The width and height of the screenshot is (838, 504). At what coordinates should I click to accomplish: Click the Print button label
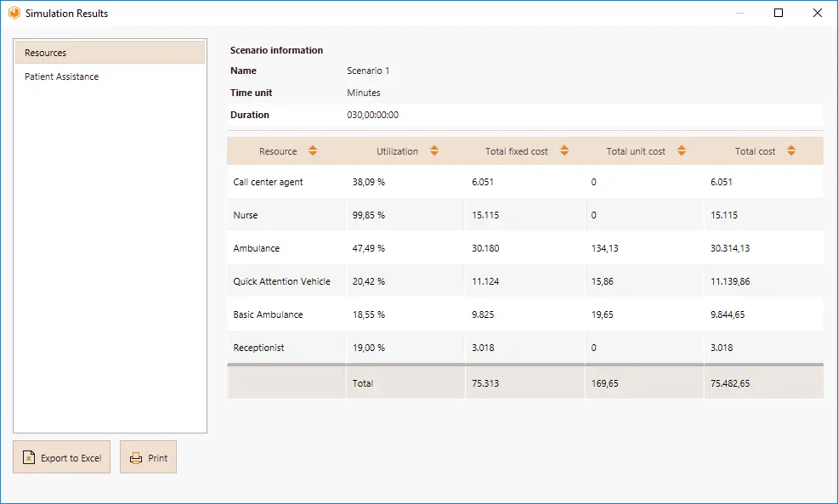[x=158, y=458]
